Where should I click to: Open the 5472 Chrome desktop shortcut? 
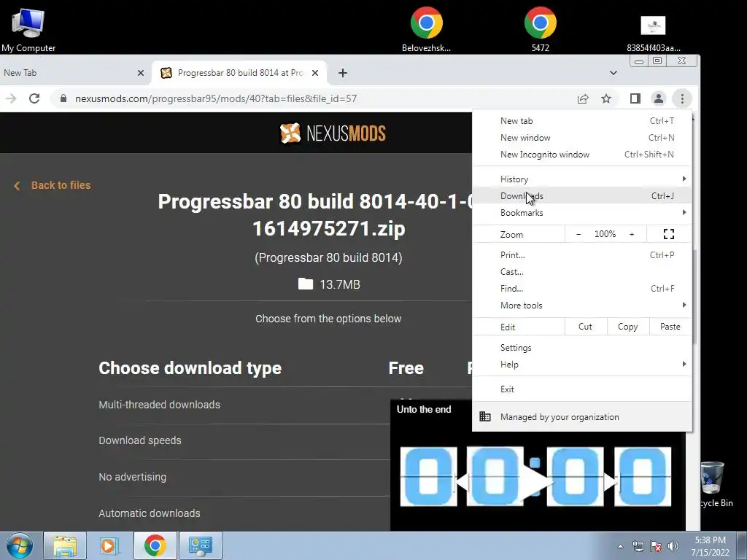click(x=541, y=28)
